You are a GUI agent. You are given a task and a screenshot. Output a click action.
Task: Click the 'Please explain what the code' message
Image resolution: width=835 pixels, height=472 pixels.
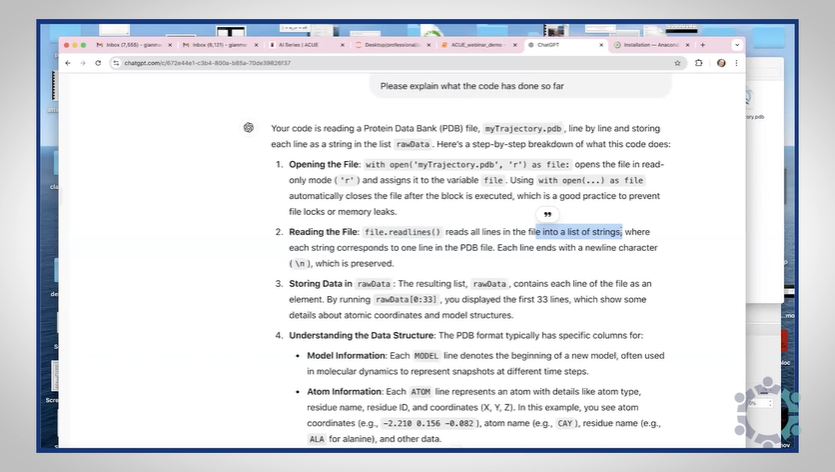point(472,86)
